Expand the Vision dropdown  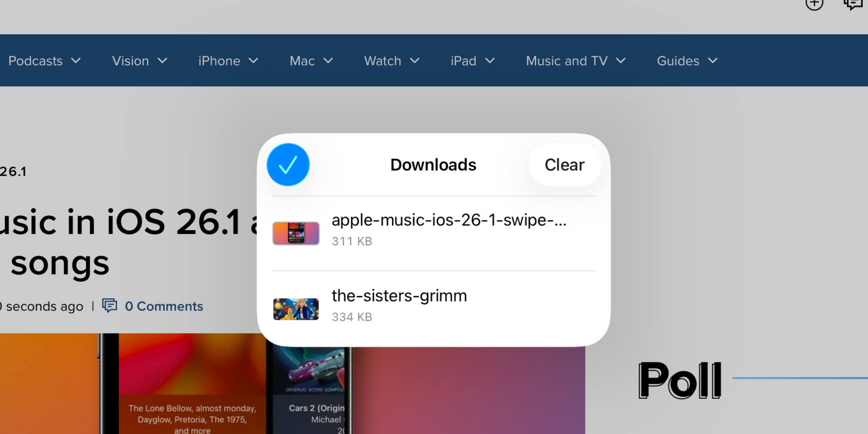tap(139, 61)
